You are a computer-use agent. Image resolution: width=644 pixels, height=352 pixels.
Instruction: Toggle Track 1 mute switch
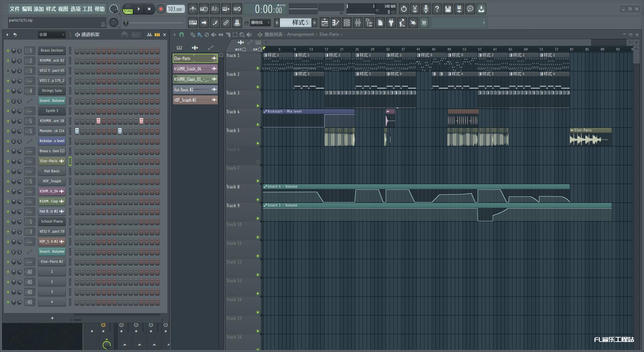pos(258,68)
